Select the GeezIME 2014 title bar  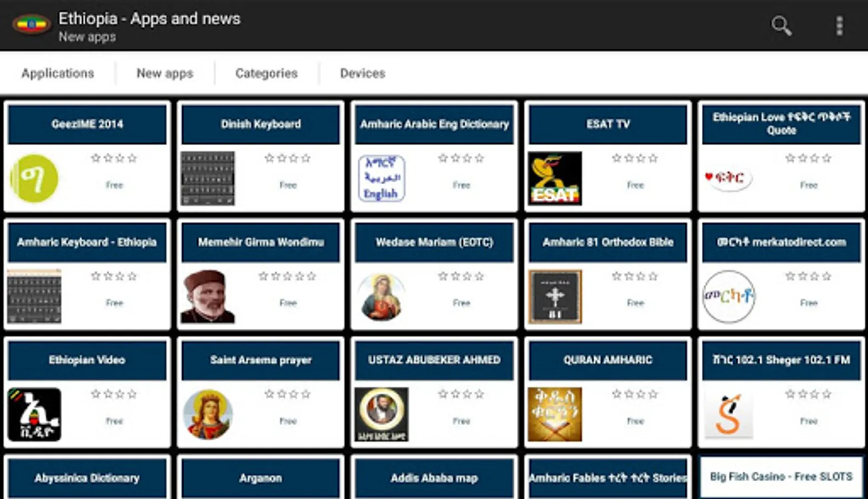point(87,124)
